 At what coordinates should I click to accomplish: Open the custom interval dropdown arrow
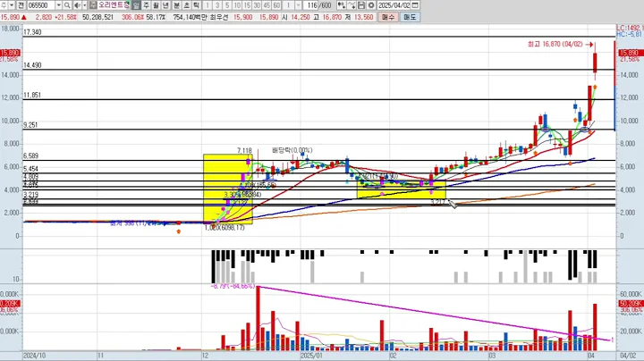pyautogui.click(x=299, y=5)
